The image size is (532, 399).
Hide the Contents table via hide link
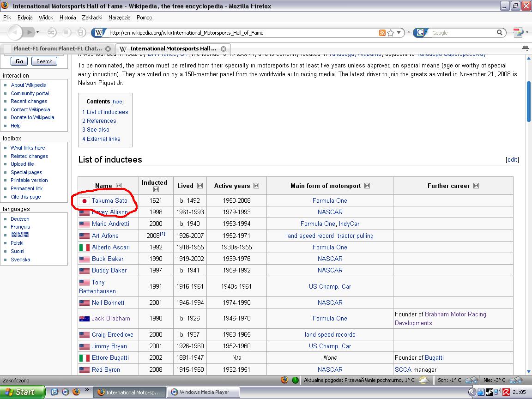coord(118,102)
